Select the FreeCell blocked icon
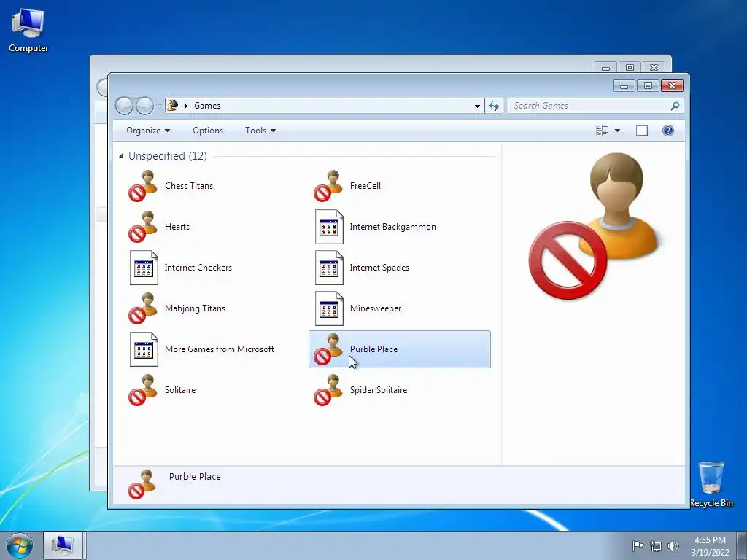Screen dimensions: 747x560 pyautogui.click(x=328, y=186)
